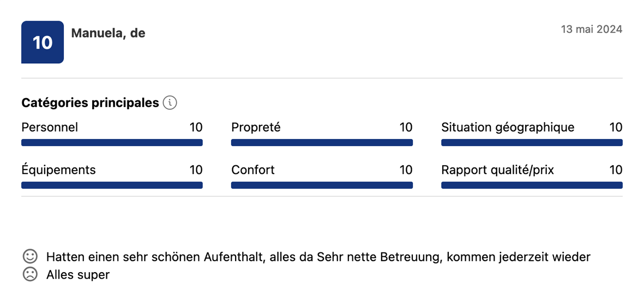Click the happy smiley face icon
644x294 pixels.
click(x=30, y=256)
